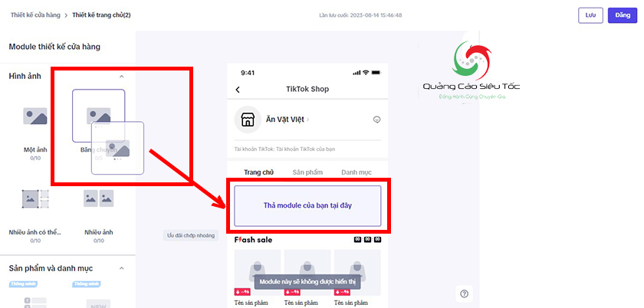Click the Đăng publish button

tap(623, 15)
